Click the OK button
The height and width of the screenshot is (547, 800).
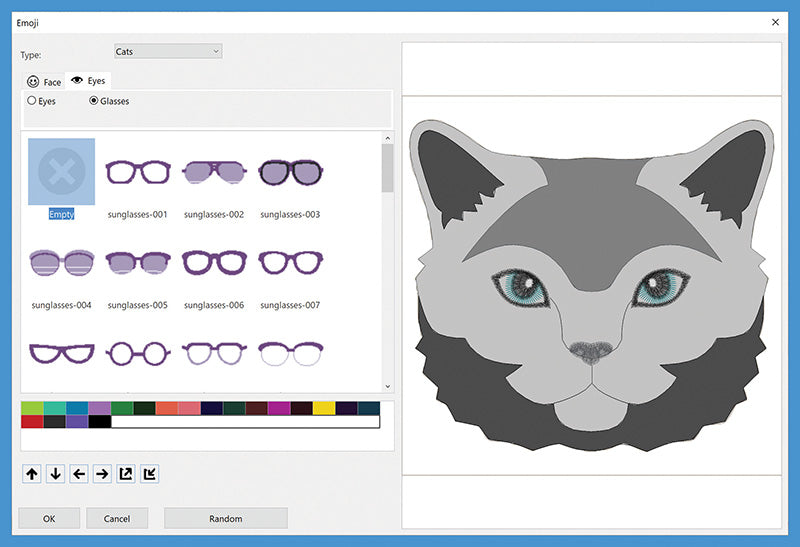point(48,518)
